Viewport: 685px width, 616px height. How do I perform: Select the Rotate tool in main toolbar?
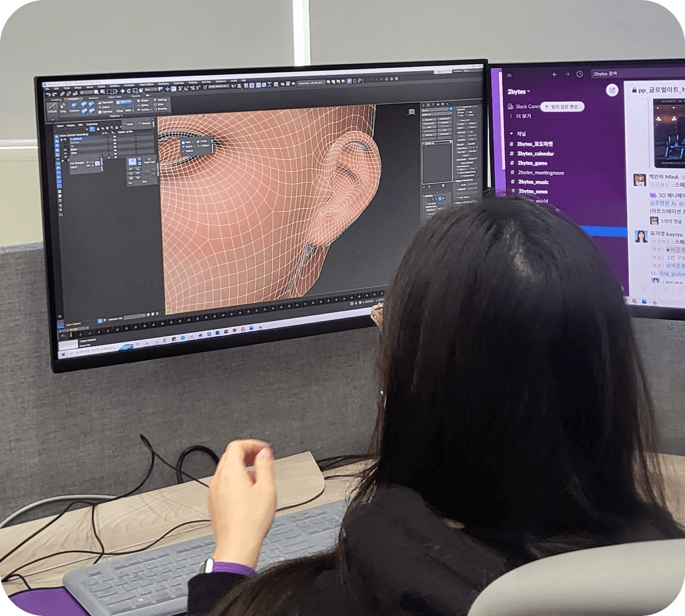(x=128, y=91)
